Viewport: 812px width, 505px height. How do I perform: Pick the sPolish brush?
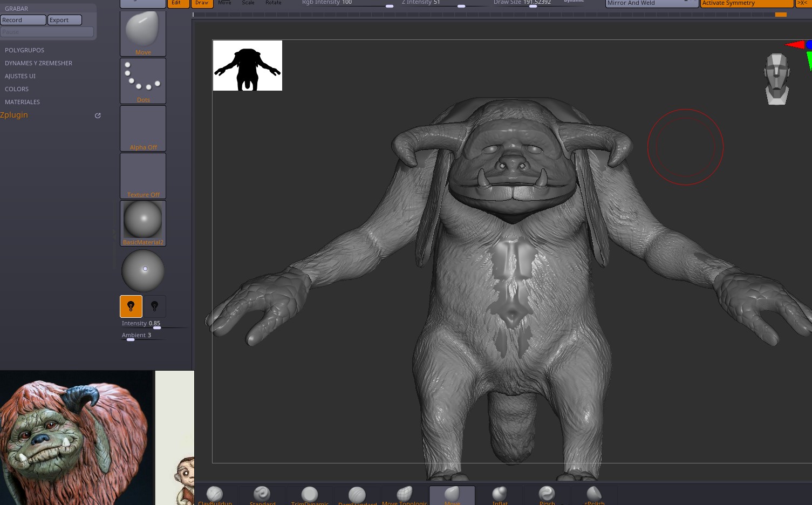point(595,495)
